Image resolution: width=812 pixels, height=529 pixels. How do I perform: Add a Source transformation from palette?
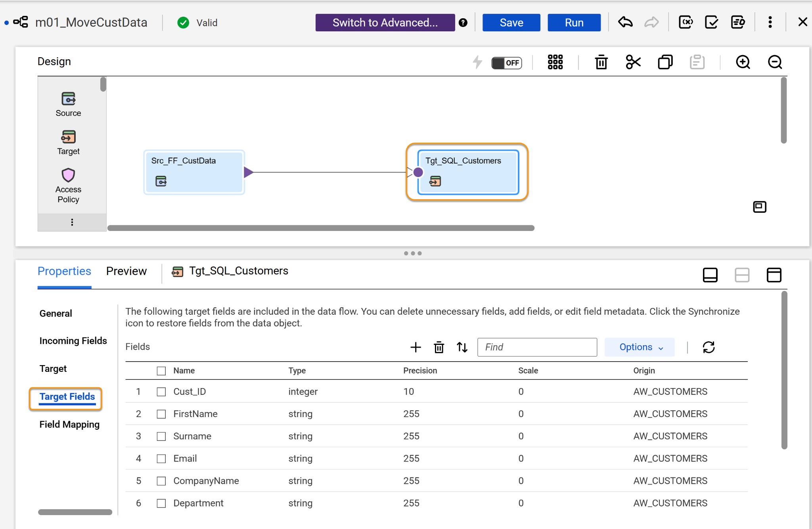pyautogui.click(x=68, y=104)
